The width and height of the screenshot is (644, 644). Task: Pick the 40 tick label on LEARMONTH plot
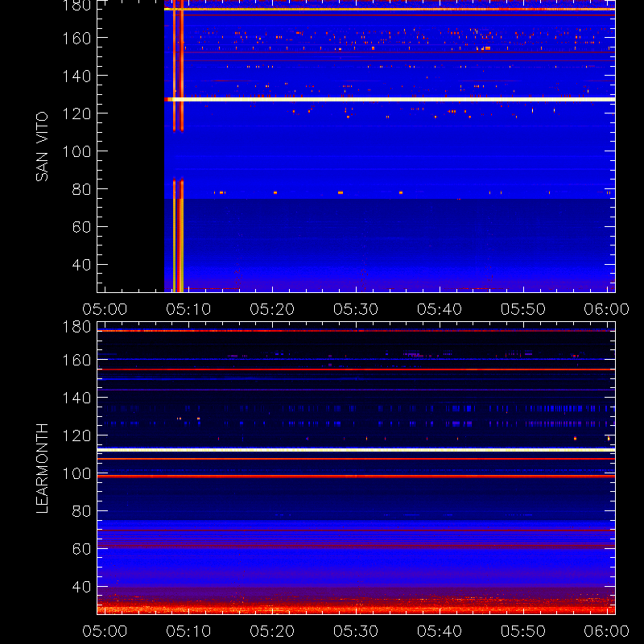tap(81, 587)
